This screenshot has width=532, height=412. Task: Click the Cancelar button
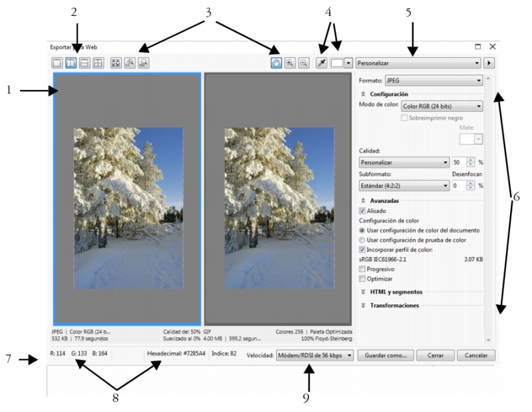click(476, 355)
